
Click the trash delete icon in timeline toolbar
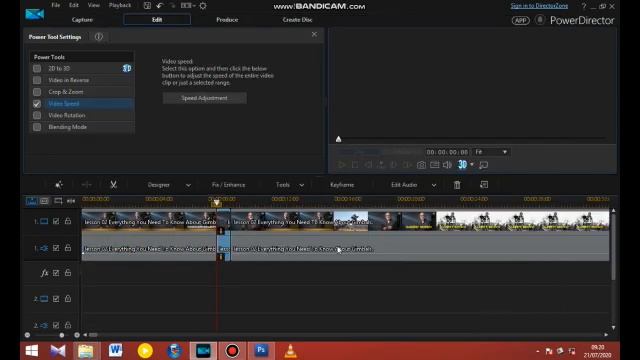point(457,185)
